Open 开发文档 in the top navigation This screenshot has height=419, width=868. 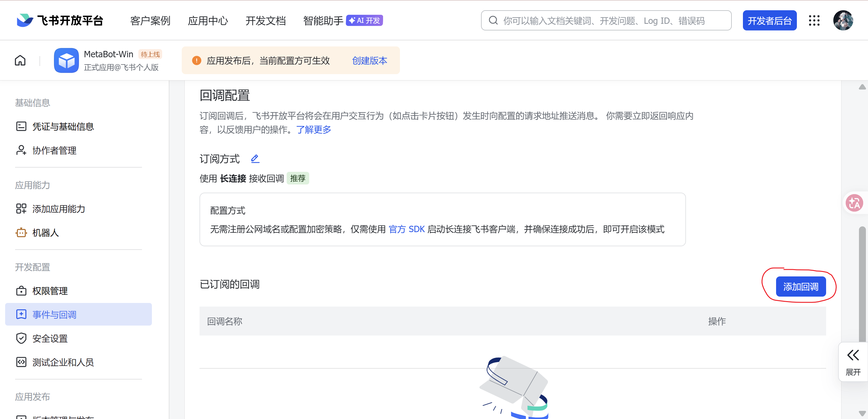266,21
